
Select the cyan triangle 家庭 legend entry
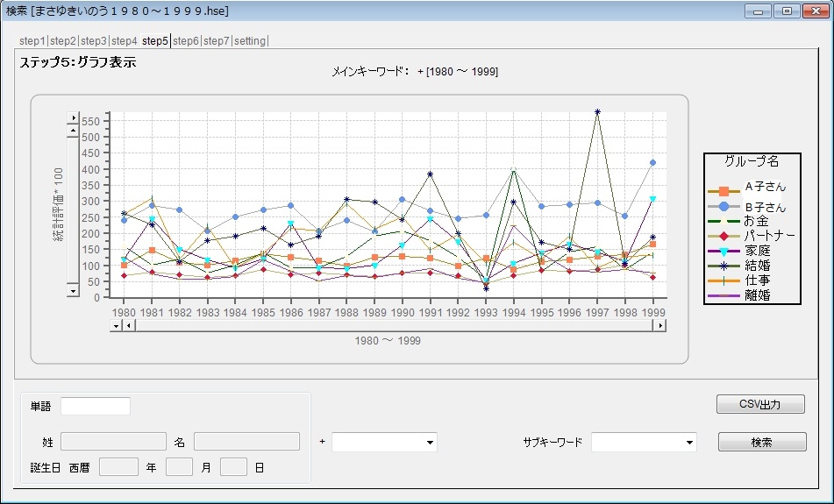pyautogui.click(x=724, y=251)
